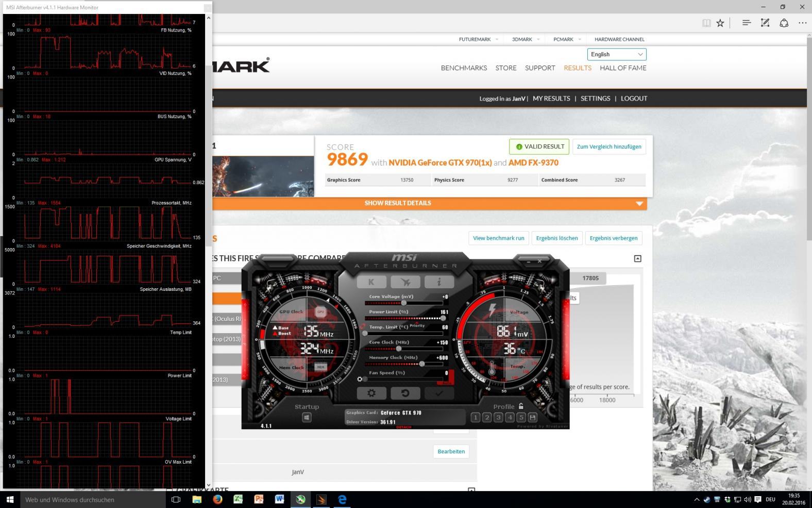Open Edge reading view icon
This screenshot has width=812, height=508.
[706, 23]
